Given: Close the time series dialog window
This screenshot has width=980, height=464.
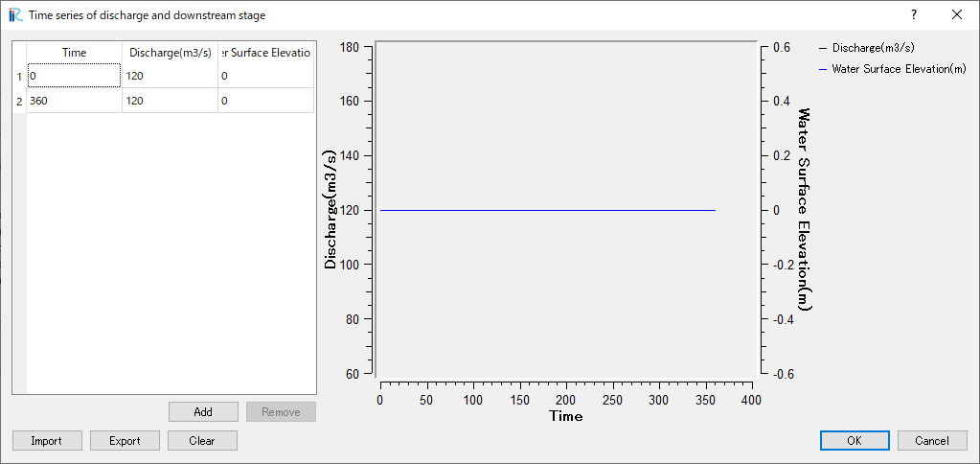Looking at the screenshot, I should 957,15.
